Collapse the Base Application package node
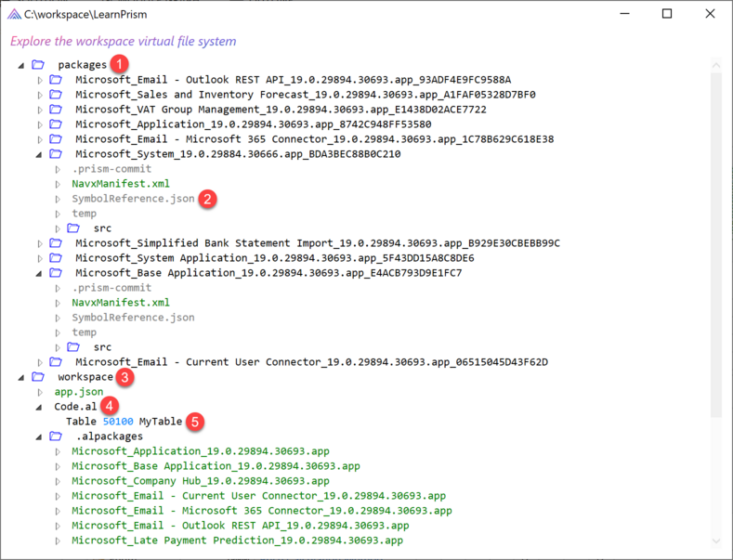The height and width of the screenshot is (560, 733). click(39, 273)
